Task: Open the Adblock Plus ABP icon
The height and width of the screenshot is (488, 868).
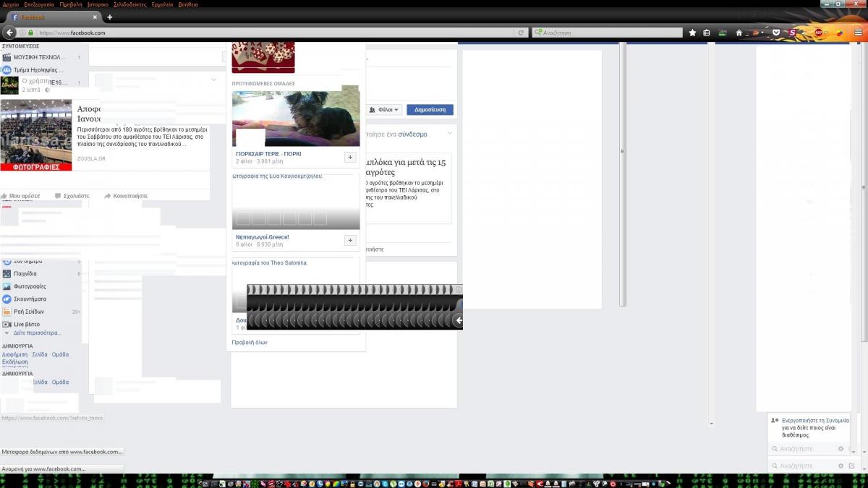Action: click(x=819, y=33)
